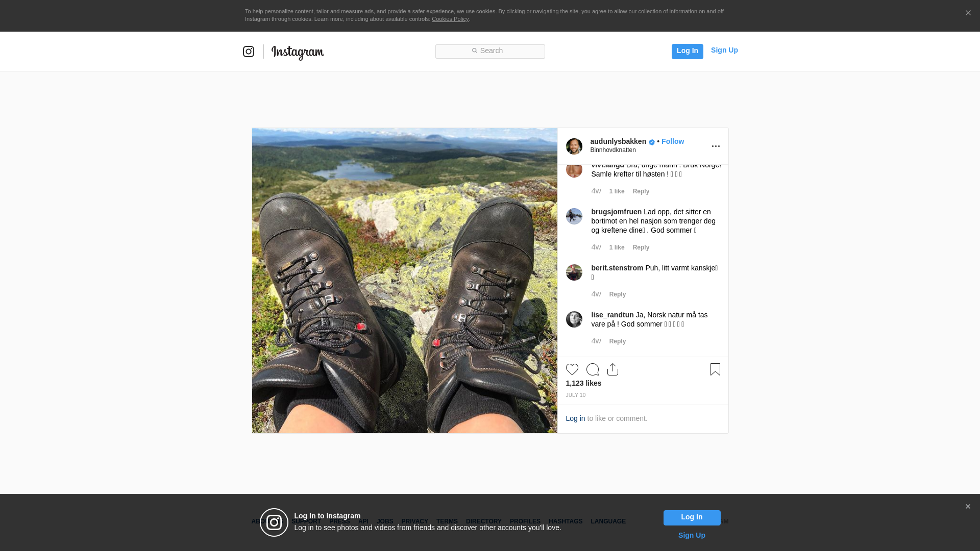
Task: Open the 4w timestamp on berit.stenstrom comment
Action: [596, 294]
